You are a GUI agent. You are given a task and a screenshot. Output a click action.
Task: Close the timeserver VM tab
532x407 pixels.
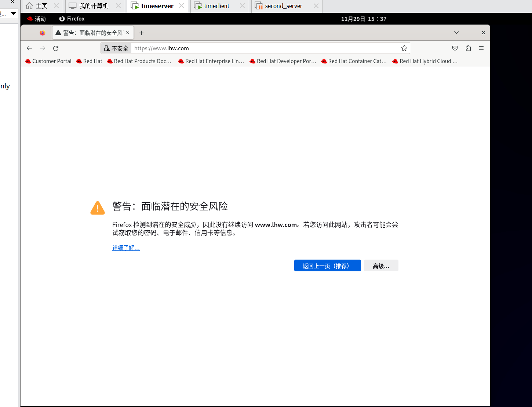click(181, 6)
